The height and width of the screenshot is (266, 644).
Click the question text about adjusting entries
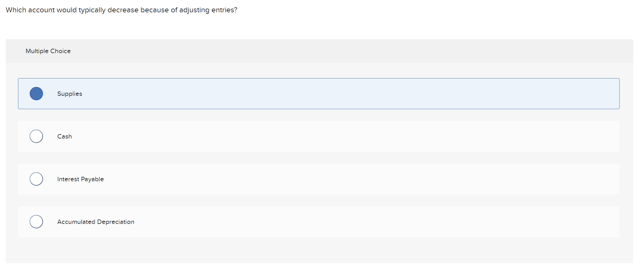coord(121,10)
